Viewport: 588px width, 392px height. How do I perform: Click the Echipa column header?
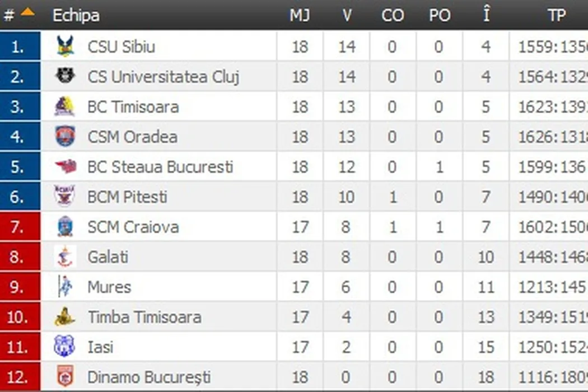76,15
